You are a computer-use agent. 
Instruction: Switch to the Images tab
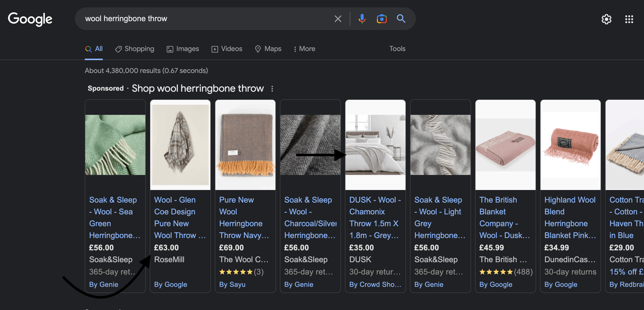click(x=183, y=49)
